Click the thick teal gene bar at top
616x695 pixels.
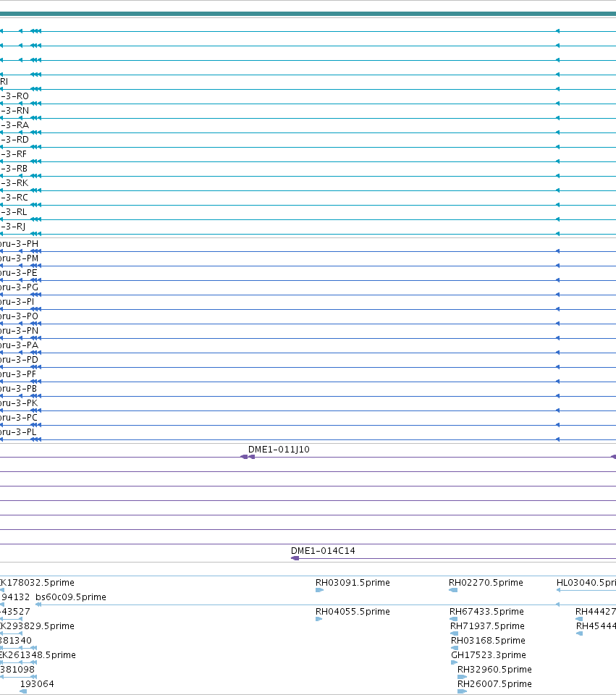click(308, 14)
